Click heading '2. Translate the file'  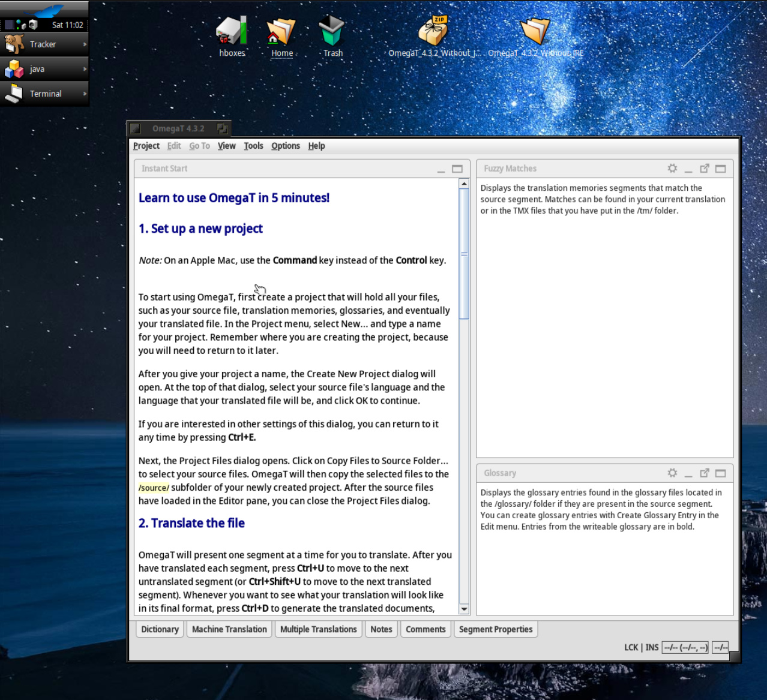[191, 523]
